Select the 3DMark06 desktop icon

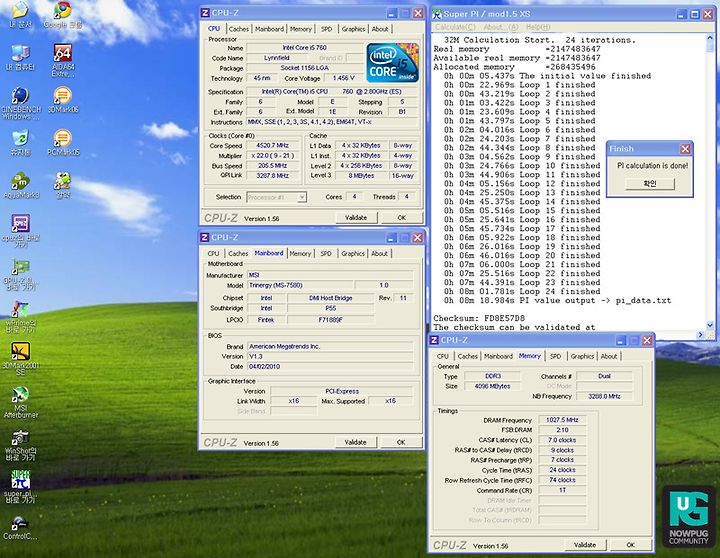click(63, 100)
